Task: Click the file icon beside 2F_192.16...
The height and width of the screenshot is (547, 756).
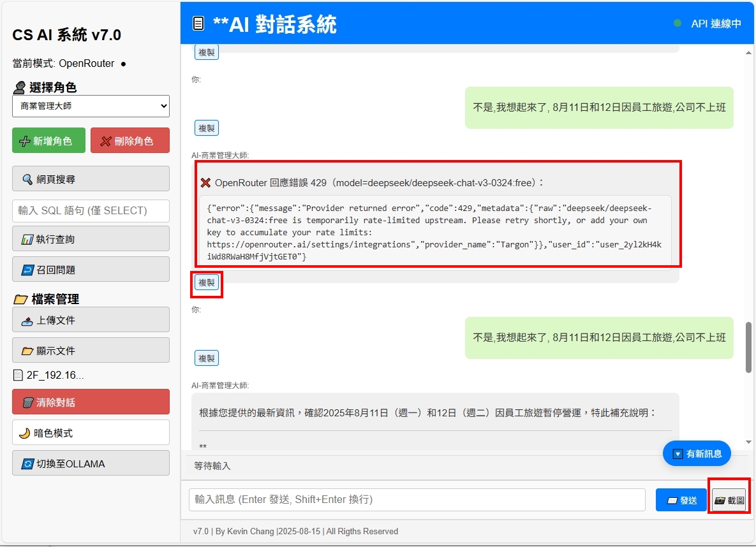Action: (18, 375)
